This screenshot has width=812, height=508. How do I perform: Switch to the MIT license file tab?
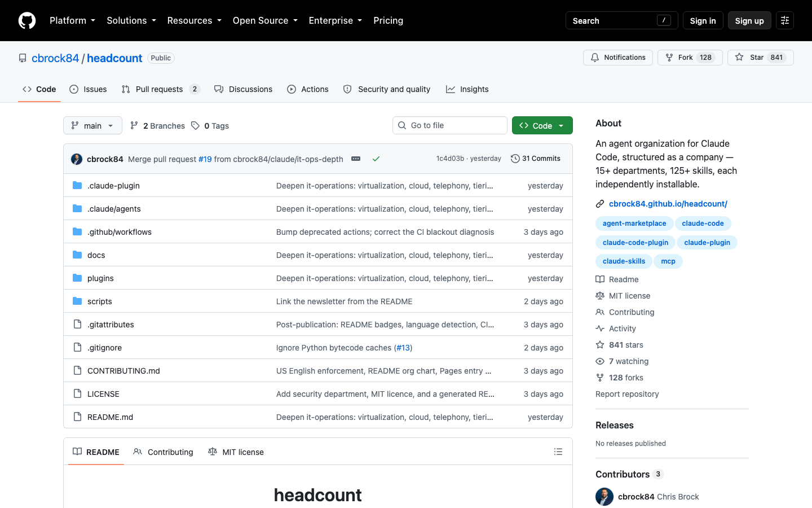pos(236,452)
